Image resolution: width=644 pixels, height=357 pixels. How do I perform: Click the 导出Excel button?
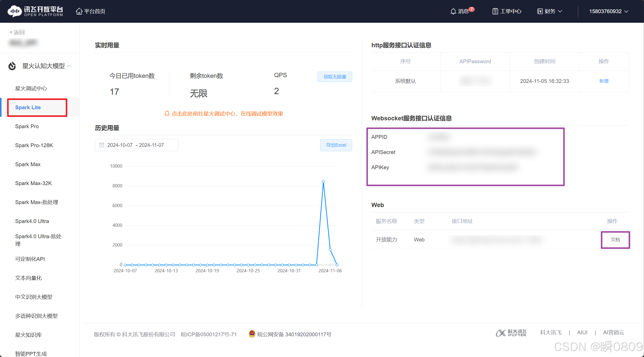point(336,145)
